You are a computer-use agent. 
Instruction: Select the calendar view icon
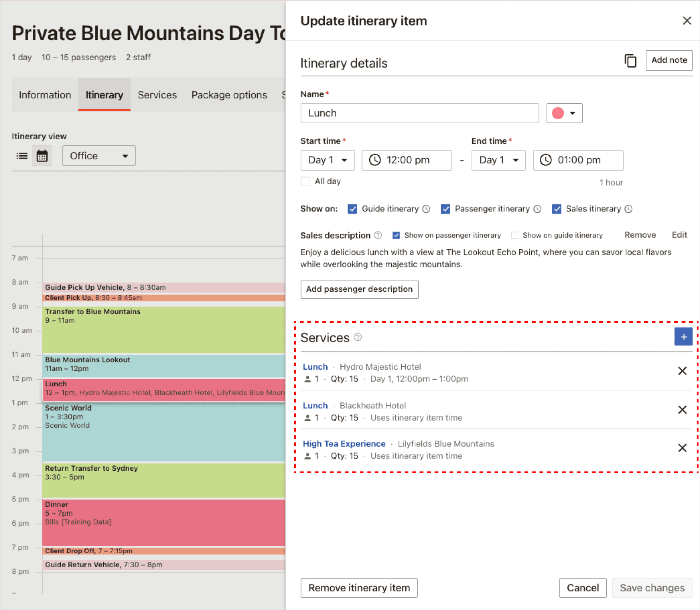coord(42,156)
